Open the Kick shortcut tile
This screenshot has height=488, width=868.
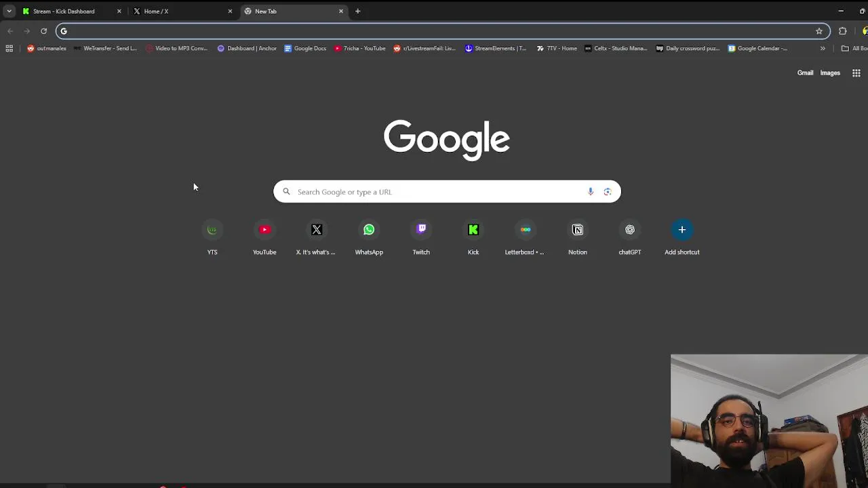pyautogui.click(x=473, y=237)
